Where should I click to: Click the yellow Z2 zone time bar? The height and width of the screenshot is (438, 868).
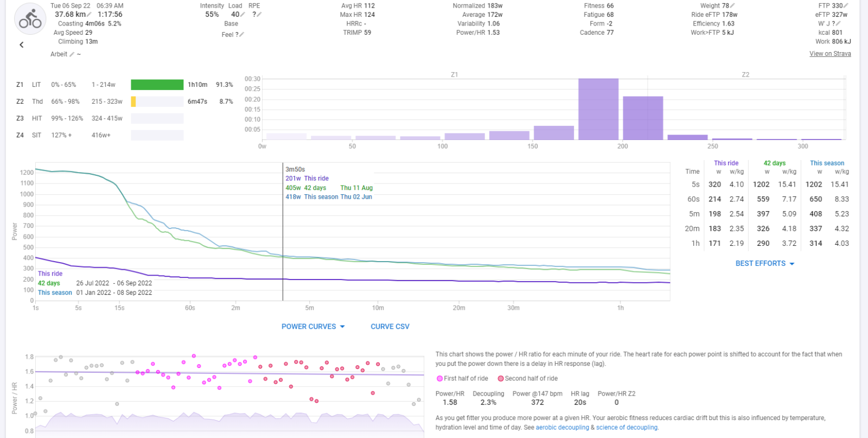133,101
